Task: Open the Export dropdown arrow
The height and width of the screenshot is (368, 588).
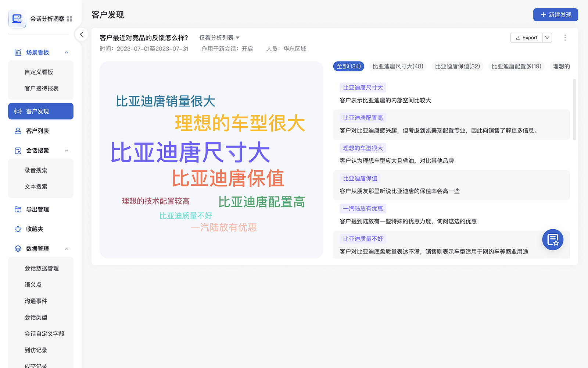Action: tap(547, 38)
